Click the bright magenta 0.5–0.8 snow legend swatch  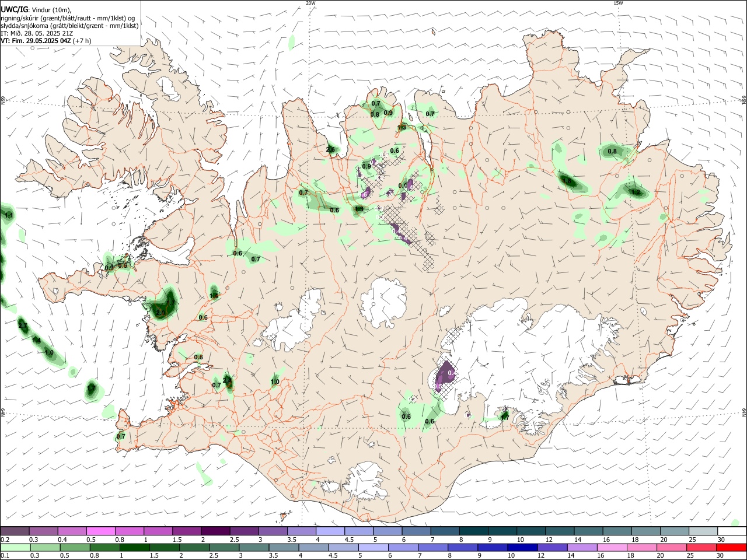pyautogui.click(x=101, y=531)
